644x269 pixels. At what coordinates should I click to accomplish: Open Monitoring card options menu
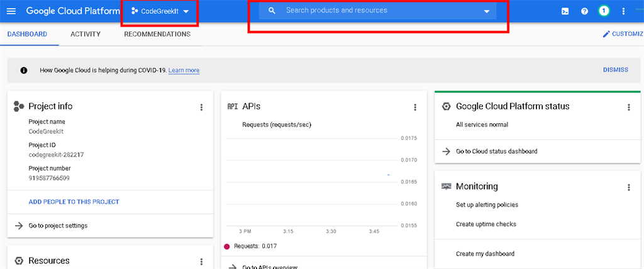pyautogui.click(x=628, y=187)
